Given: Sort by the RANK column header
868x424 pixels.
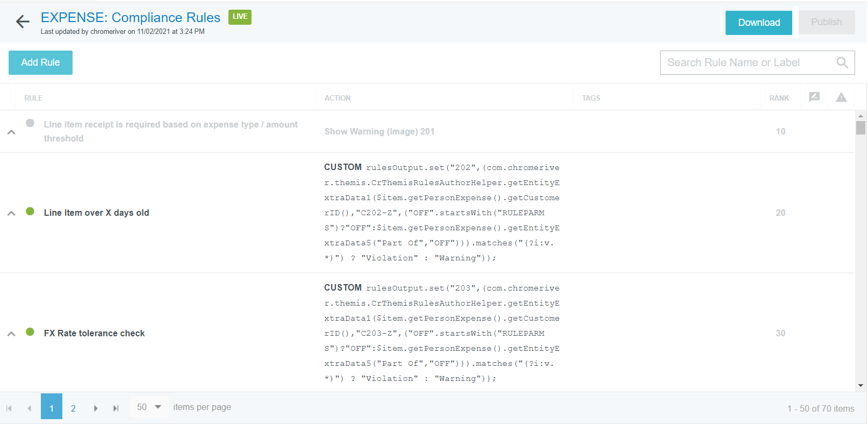Looking at the screenshot, I should point(779,98).
